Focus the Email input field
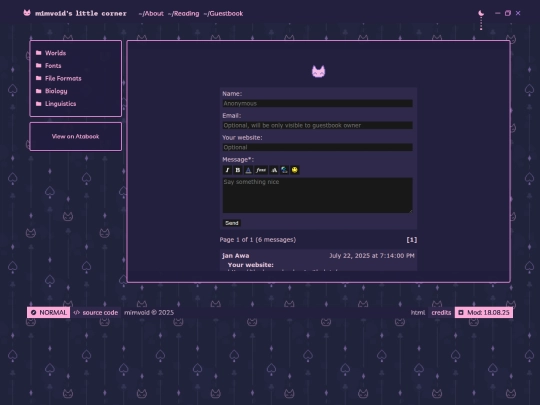Viewport: 540px width, 405px height. 318,125
